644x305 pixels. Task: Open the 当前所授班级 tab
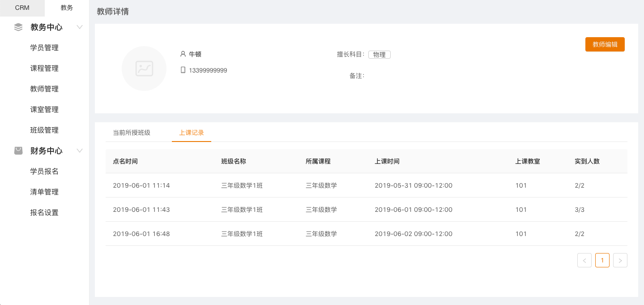[132, 133]
